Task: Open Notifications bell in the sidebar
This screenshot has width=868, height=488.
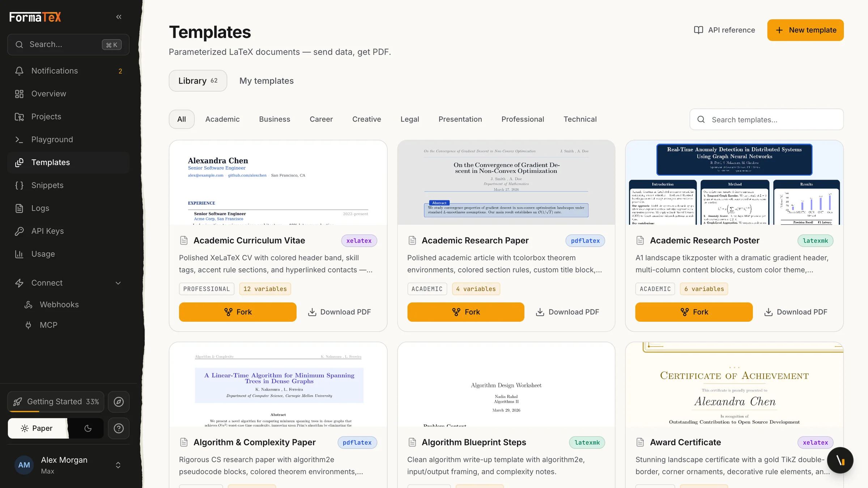Action: pyautogui.click(x=68, y=71)
